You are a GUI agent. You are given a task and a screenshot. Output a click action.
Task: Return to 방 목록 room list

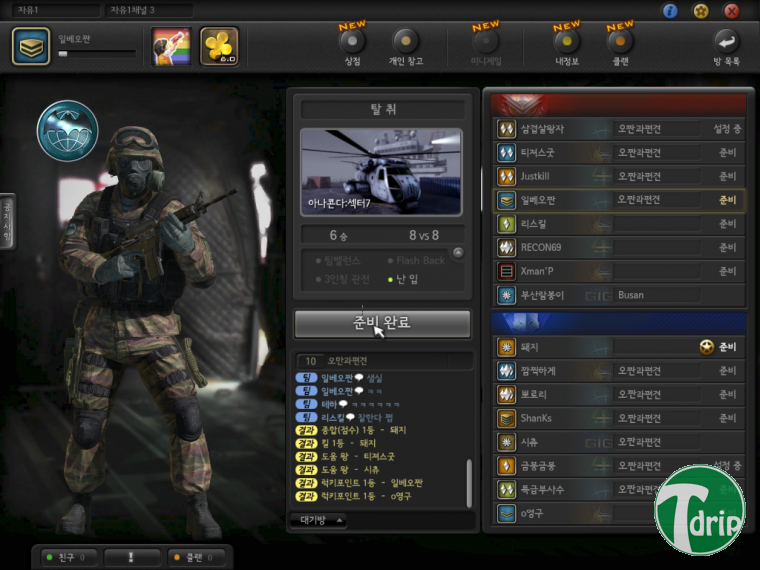tap(725, 42)
